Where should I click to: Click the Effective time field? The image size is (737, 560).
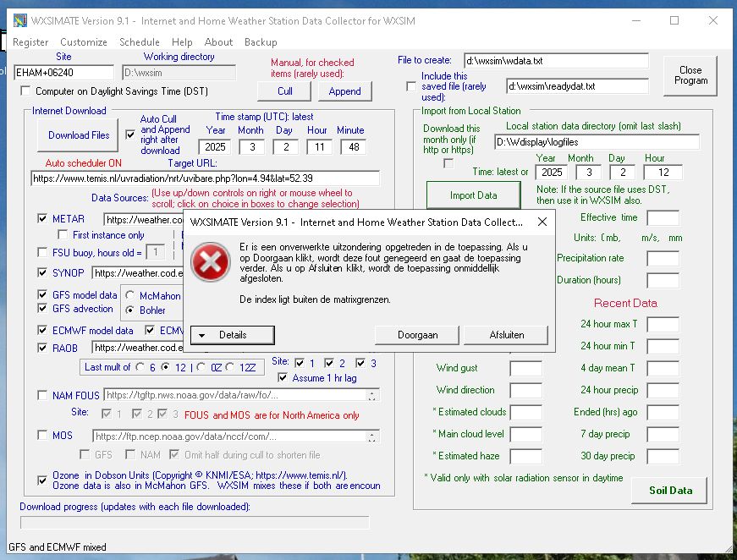(663, 217)
